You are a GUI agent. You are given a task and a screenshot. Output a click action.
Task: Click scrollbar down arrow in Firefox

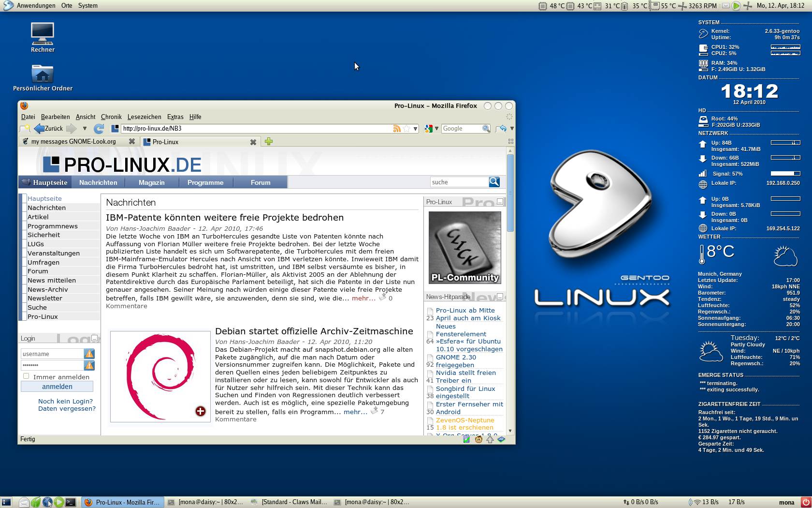510,431
